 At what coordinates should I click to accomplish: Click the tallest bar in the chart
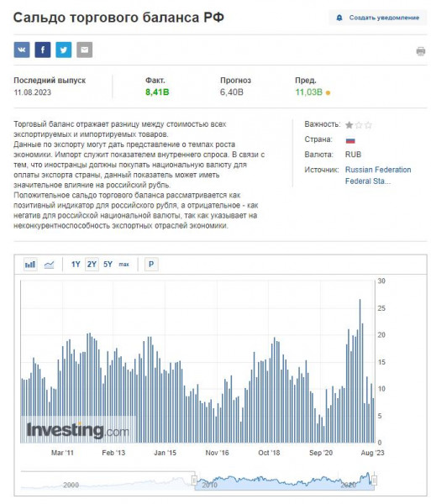(360, 371)
